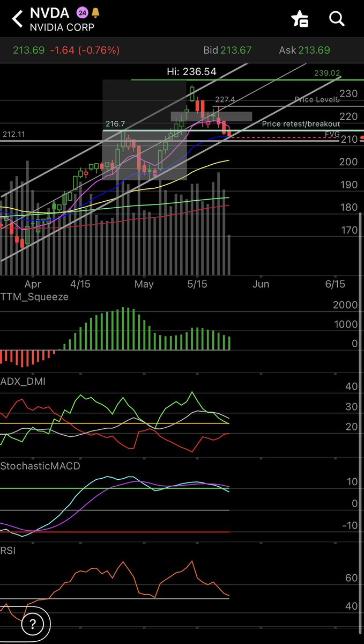This screenshot has height=644, width=364.
Task: Tap the 2000 TTM_Squeeze axis value
Action: (345, 305)
